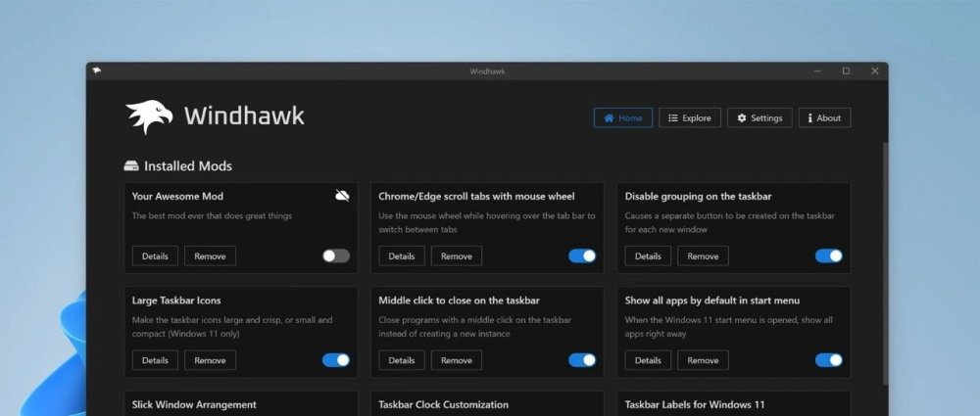The width and height of the screenshot is (980, 416).
Task: Click the Installed Mods drive icon
Action: click(131, 166)
